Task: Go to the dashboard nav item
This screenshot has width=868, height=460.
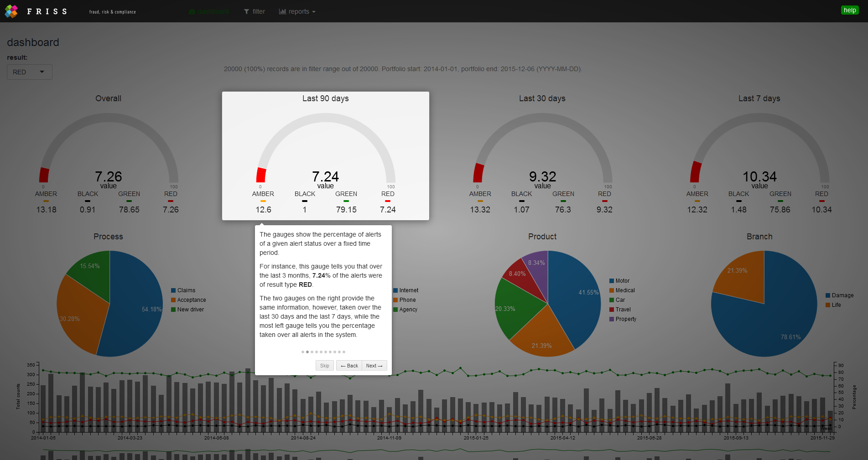Action: (x=213, y=12)
